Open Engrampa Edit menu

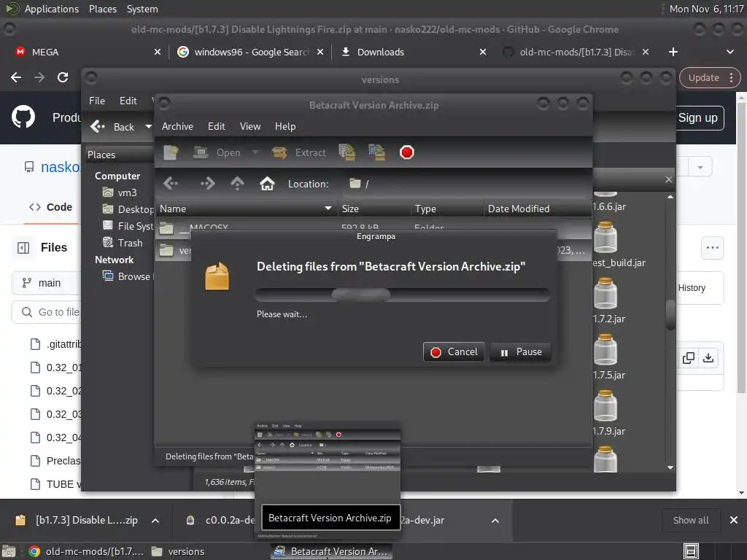pos(216,126)
